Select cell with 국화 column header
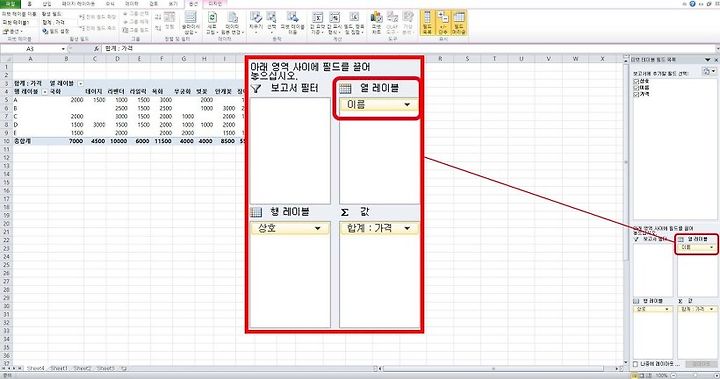Viewport: 720px width, 379px height. pos(66,92)
